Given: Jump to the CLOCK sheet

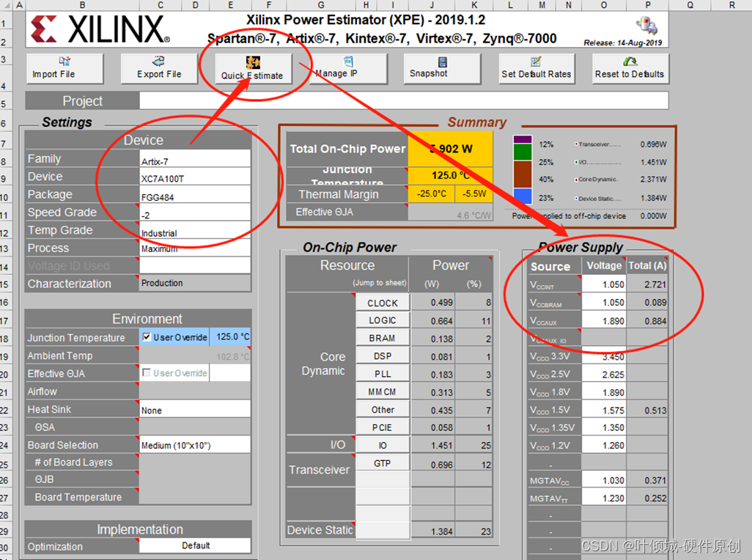Looking at the screenshot, I should [383, 303].
